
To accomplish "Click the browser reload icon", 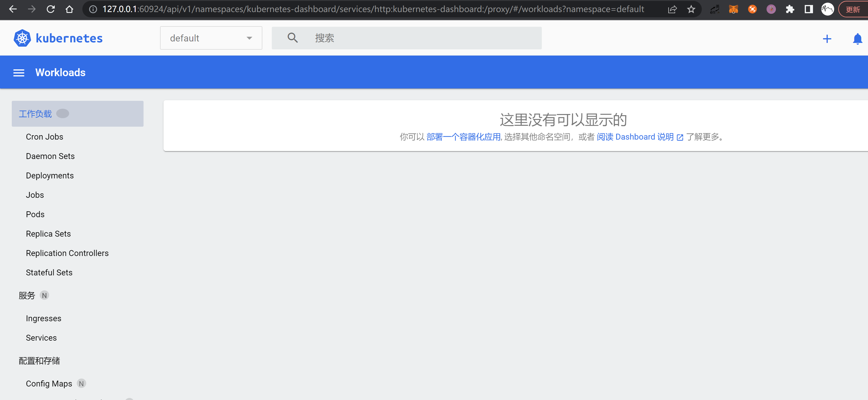I will coord(51,9).
